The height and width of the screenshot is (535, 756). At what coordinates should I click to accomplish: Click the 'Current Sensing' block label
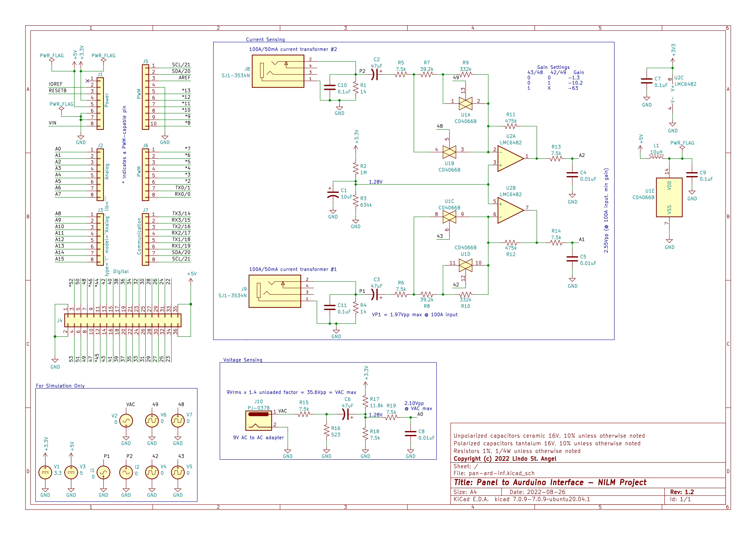(x=265, y=39)
